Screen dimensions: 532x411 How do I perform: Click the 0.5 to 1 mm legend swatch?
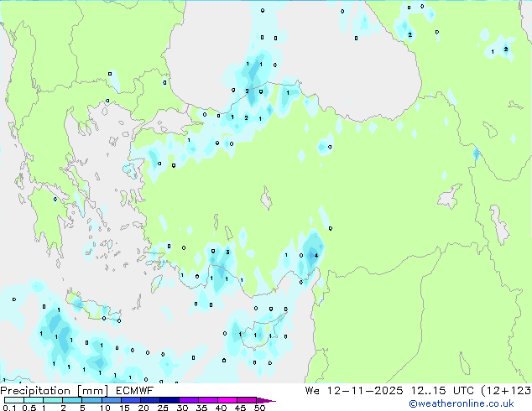[x=34, y=400]
